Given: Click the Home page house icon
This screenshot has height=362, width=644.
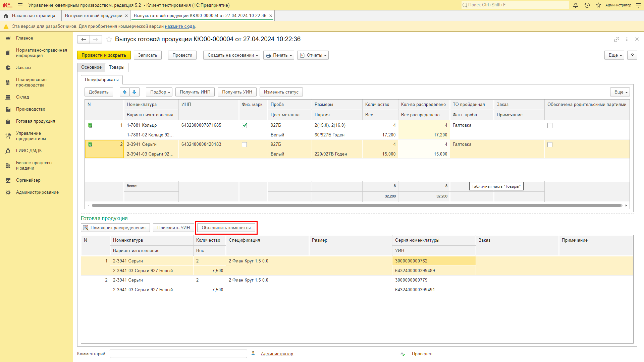Looking at the screenshot, I should click(x=6, y=16).
